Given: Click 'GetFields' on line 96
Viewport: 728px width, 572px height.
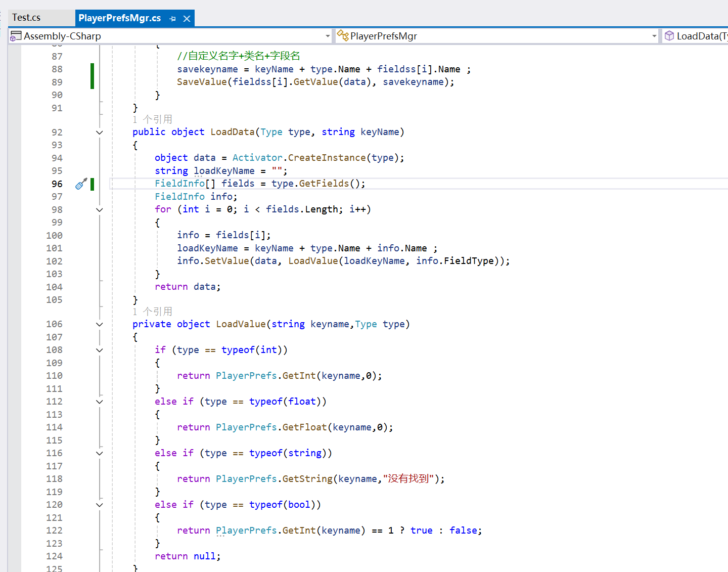Looking at the screenshot, I should pos(324,184).
